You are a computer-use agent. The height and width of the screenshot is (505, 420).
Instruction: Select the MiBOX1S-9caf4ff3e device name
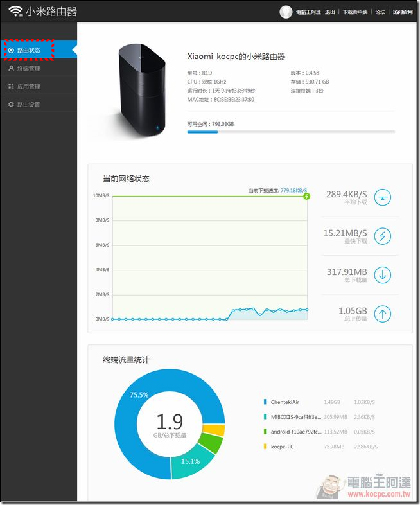pos(296,417)
